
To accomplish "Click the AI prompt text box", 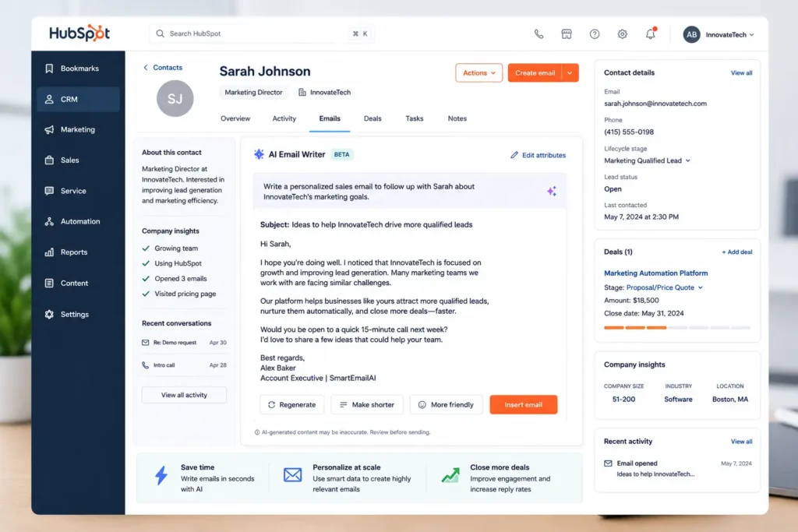I will pyautogui.click(x=410, y=192).
